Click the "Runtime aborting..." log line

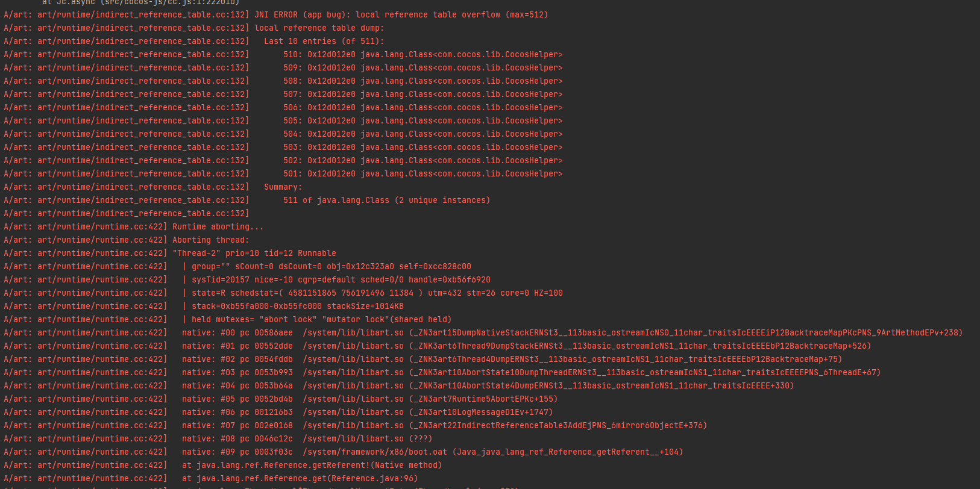click(218, 226)
